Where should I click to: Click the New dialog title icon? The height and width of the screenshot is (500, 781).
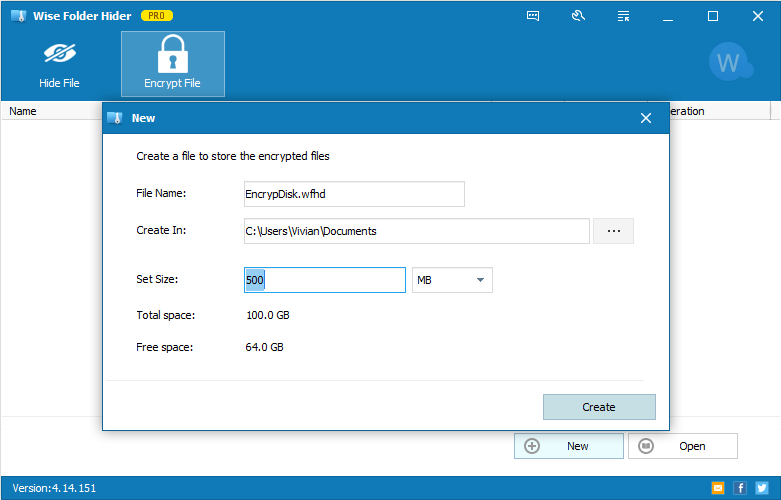pos(115,118)
